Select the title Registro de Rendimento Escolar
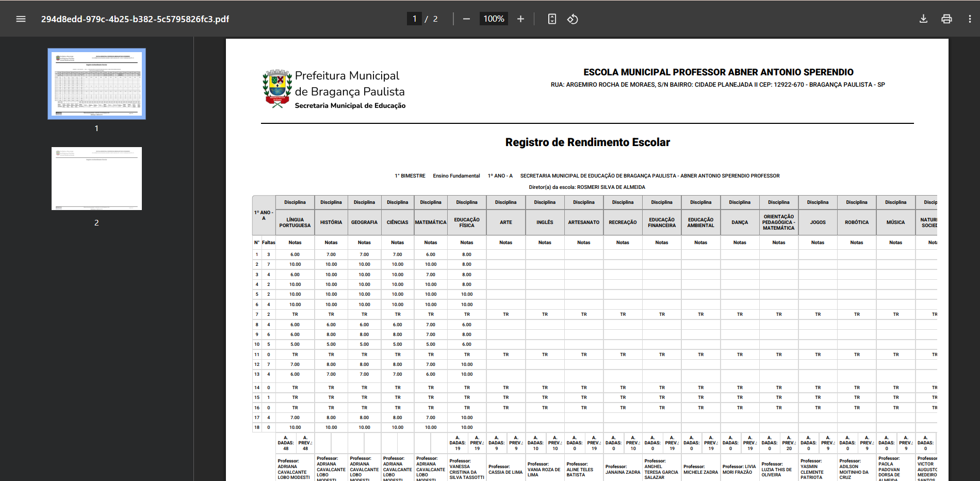Viewport: 980px width, 481px height. 587,142
